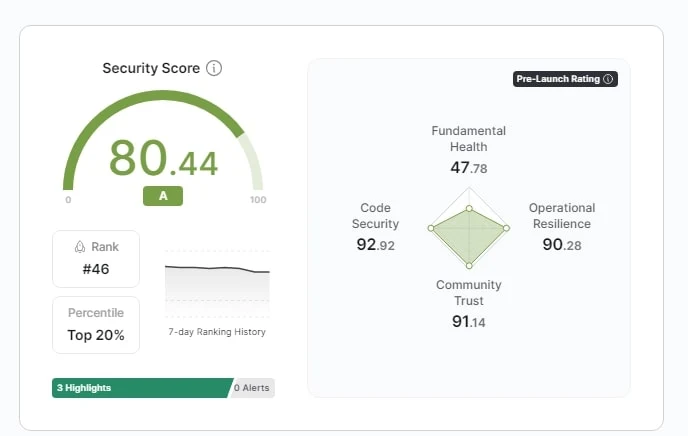Click the Fundamental Health label
688x436 pixels.
pos(469,139)
